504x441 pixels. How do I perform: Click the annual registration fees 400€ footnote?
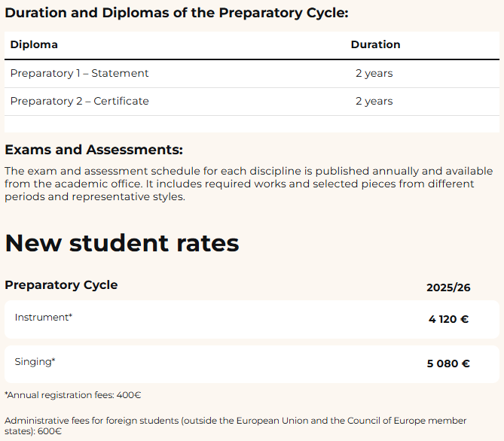(x=73, y=394)
